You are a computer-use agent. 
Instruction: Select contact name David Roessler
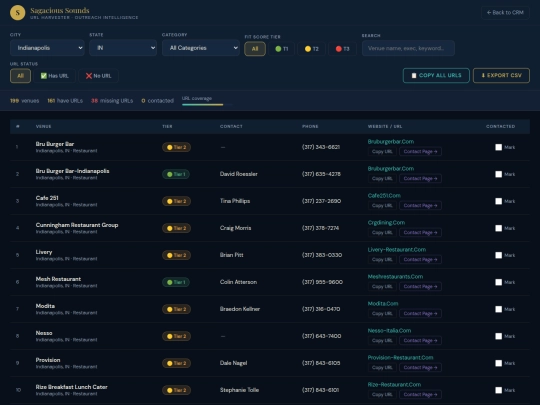239,174
